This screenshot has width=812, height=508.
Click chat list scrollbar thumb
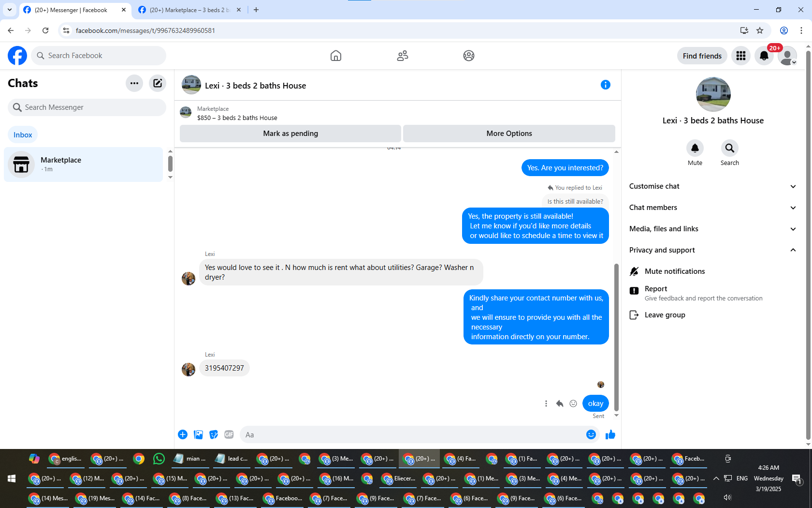click(170, 164)
